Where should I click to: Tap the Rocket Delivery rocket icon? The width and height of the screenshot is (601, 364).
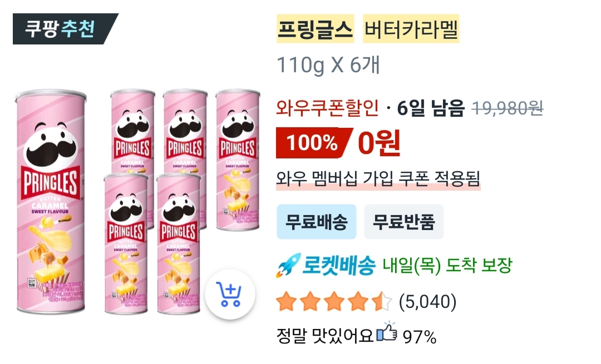288,265
